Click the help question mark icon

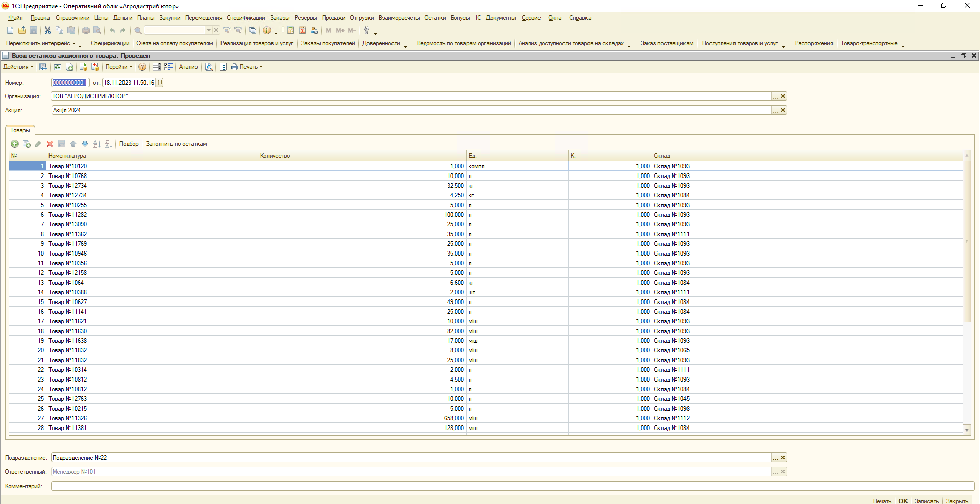(142, 67)
